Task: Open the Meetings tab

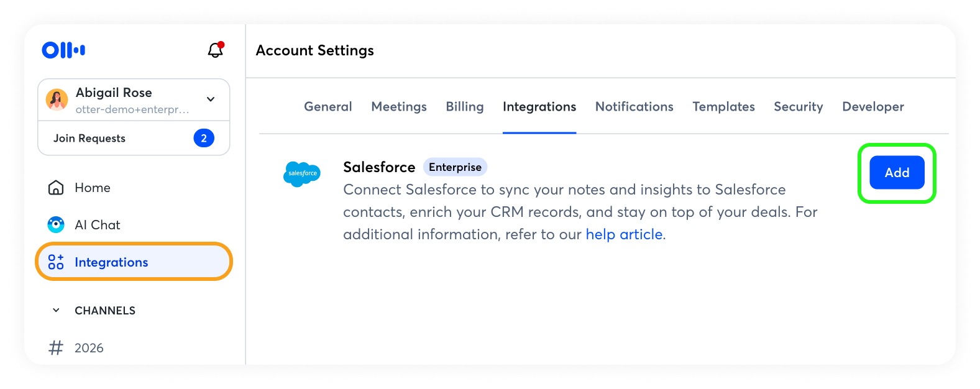Action: pyautogui.click(x=399, y=107)
